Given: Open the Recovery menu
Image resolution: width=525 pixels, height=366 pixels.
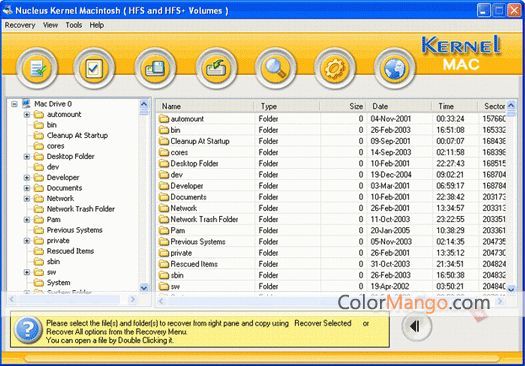Looking at the screenshot, I should [20, 25].
